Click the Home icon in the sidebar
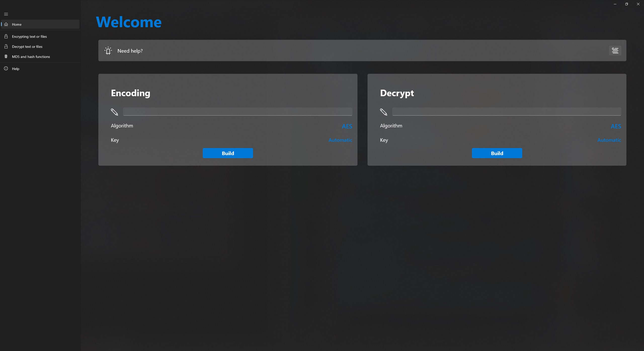The width and height of the screenshot is (644, 351). 6,24
